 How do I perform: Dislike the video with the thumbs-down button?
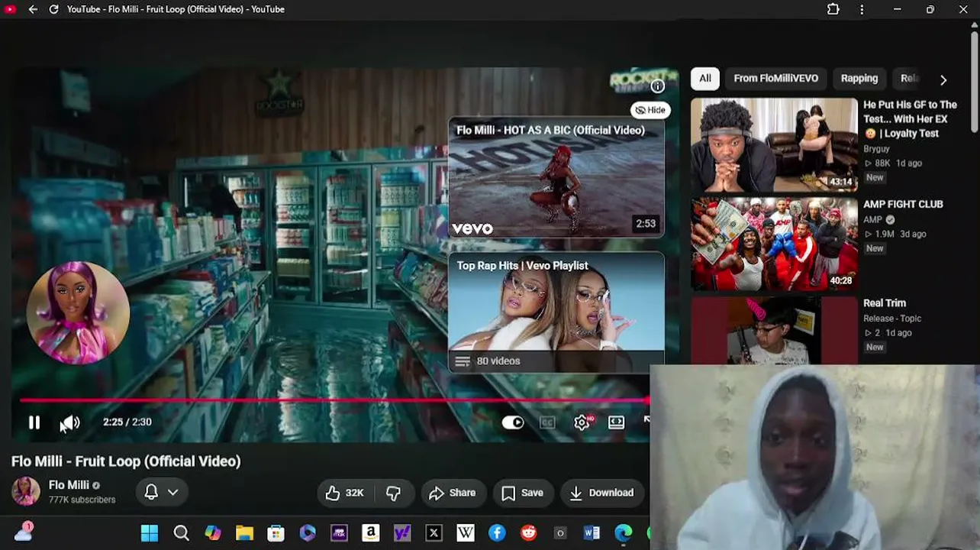(x=394, y=493)
